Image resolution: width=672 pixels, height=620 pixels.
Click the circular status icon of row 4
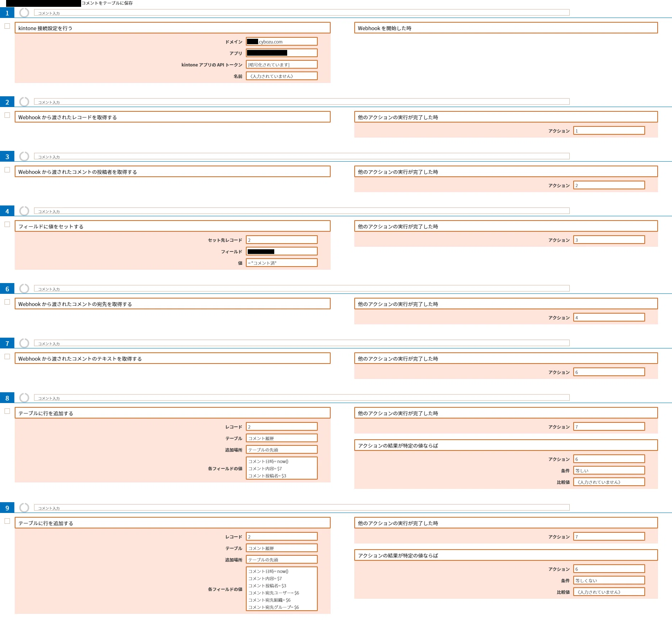tap(24, 211)
